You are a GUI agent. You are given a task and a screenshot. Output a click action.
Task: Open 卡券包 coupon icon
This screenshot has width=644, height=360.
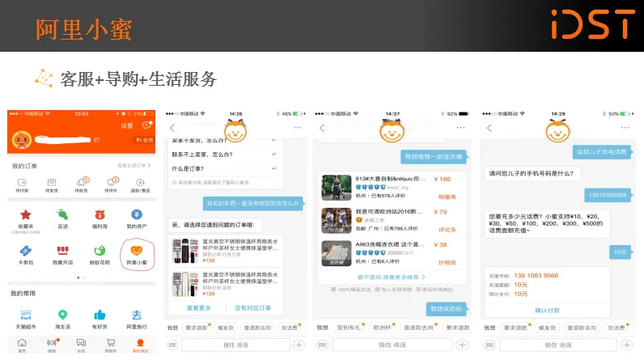pos(25,251)
